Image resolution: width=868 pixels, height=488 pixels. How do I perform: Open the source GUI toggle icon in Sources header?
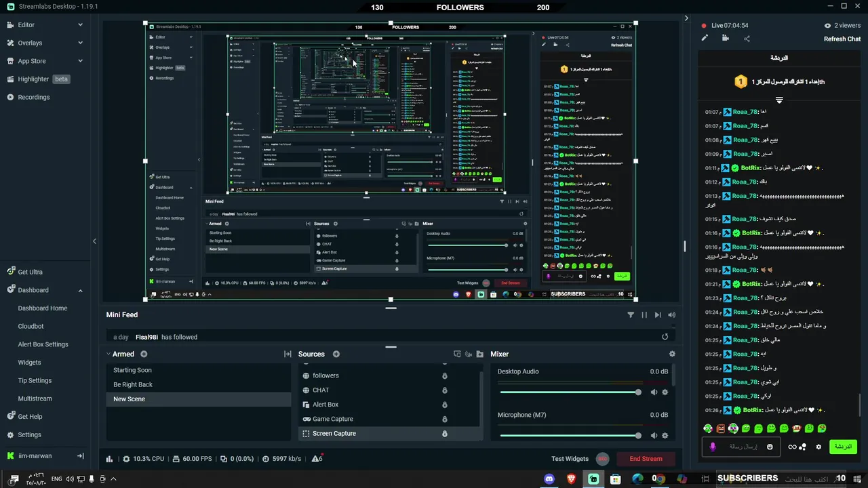457,354
